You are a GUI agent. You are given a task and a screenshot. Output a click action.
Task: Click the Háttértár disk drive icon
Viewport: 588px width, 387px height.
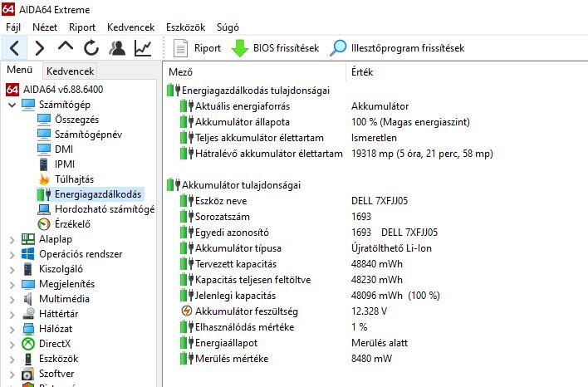(28, 314)
